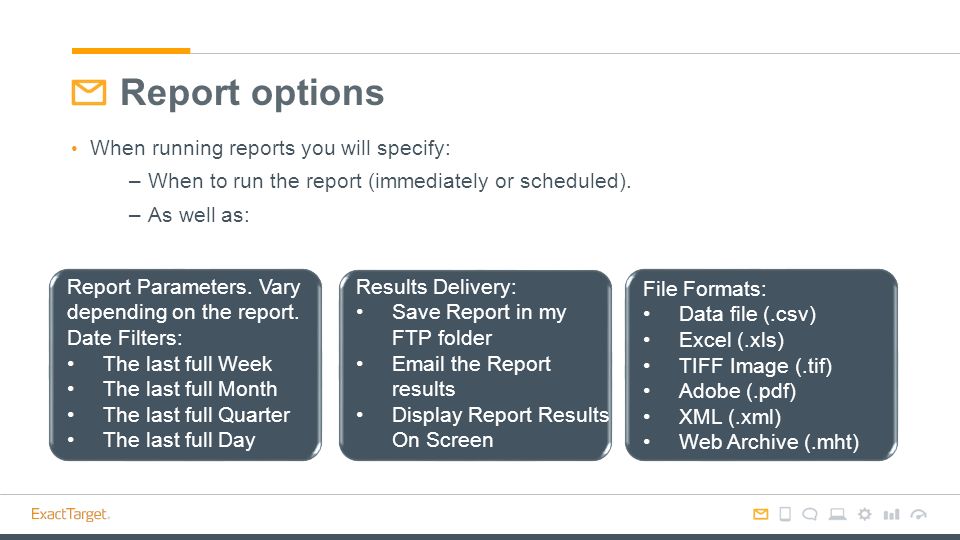Click the envelope icon beside Report options title

(x=89, y=92)
